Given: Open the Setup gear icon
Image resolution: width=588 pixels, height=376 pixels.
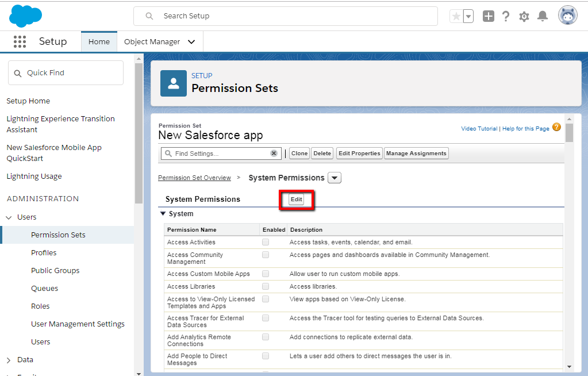Looking at the screenshot, I should pos(524,16).
